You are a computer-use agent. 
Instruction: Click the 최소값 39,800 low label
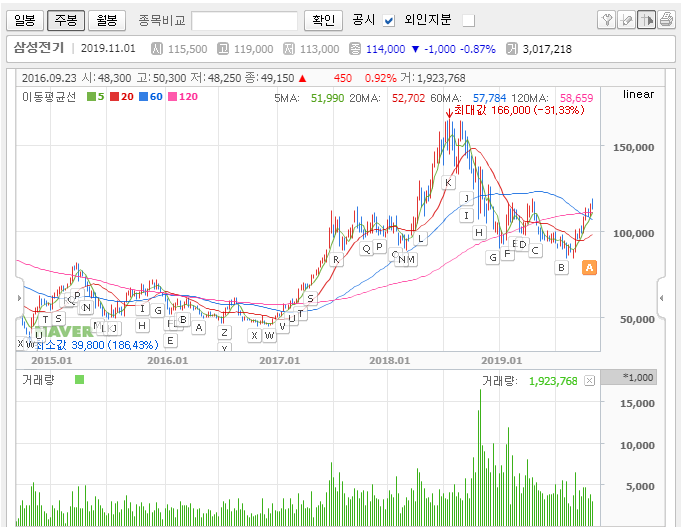[97, 345]
